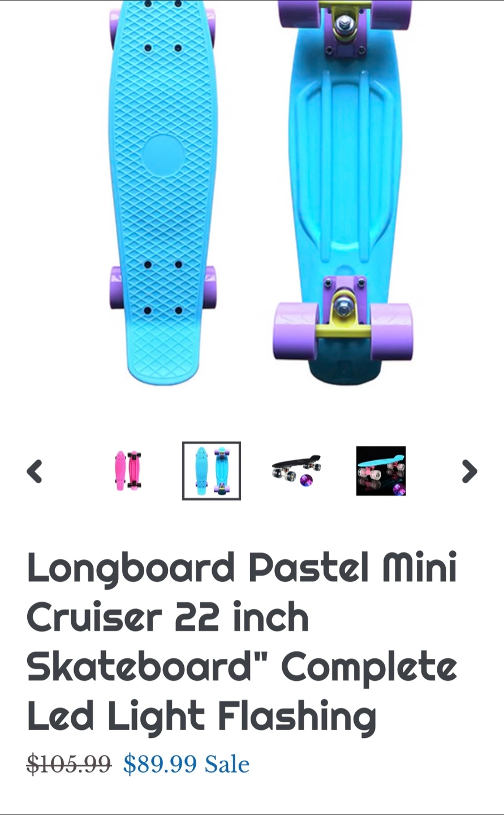Screen dimensions: 504x815
Task: Tap the round logo spot on the deck
Action: coord(163,155)
